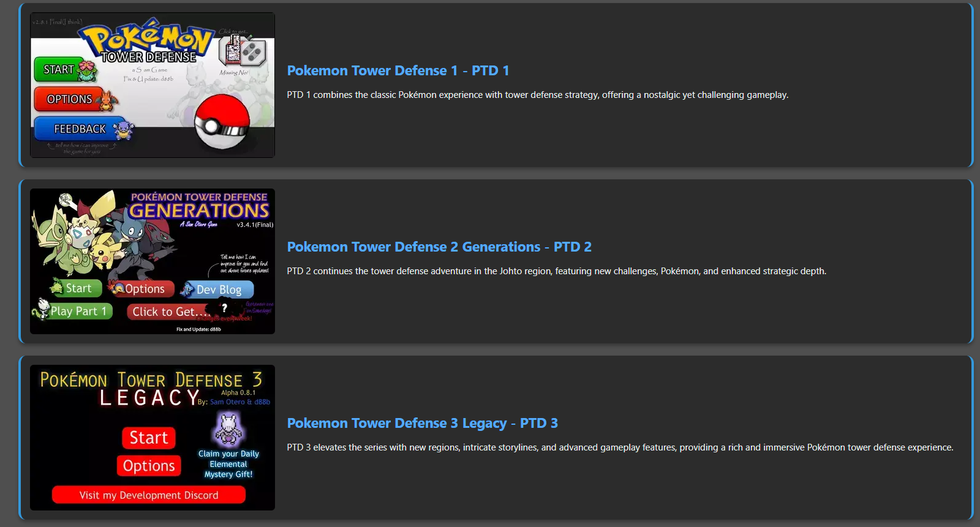
Task: Click the PTD 1 game thumbnail image
Action: tap(153, 85)
